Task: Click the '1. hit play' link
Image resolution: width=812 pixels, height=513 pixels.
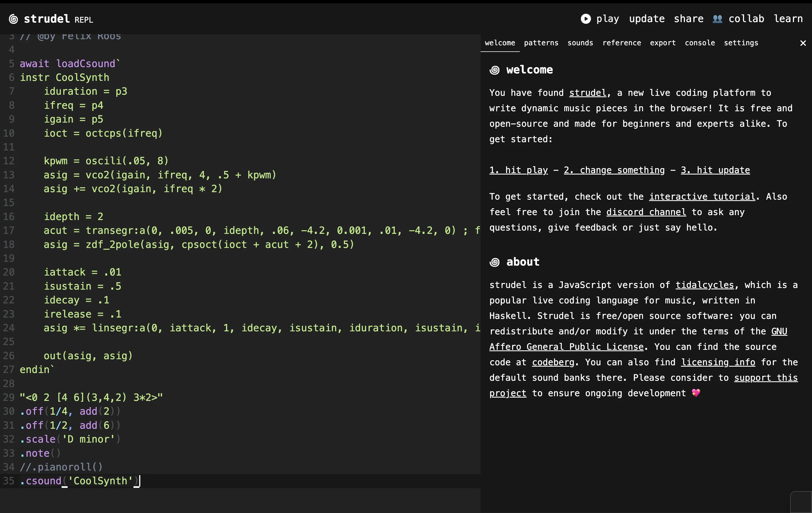Action: [518, 170]
